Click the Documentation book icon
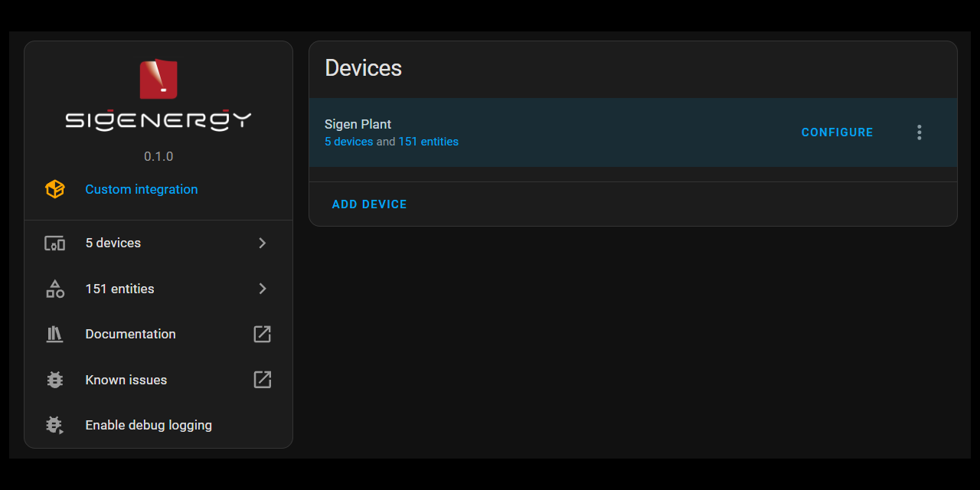980x490 pixels. coord(55,334)
